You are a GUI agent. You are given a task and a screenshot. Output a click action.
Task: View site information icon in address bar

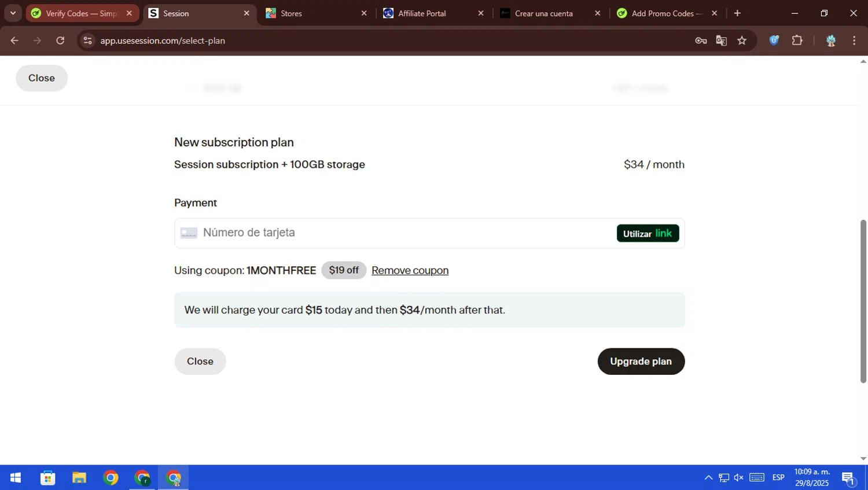click(87, 40)
